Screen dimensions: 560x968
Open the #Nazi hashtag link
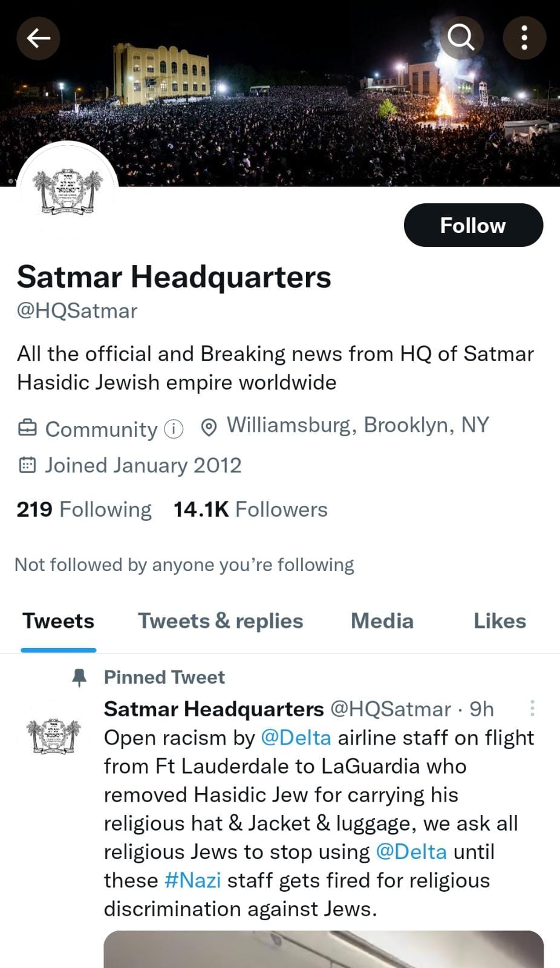[192, 880]
